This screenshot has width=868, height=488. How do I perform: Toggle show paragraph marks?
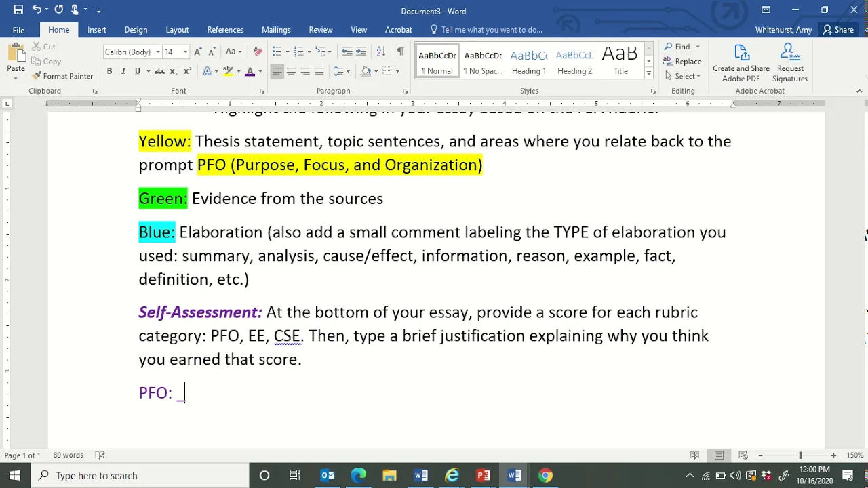pyautogui.click(x=400, y=52)
